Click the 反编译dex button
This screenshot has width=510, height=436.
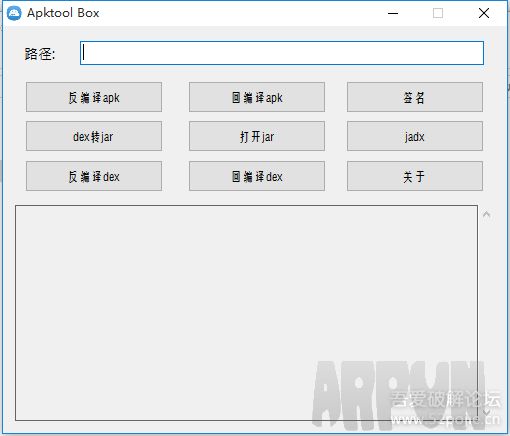coord(94,176)
